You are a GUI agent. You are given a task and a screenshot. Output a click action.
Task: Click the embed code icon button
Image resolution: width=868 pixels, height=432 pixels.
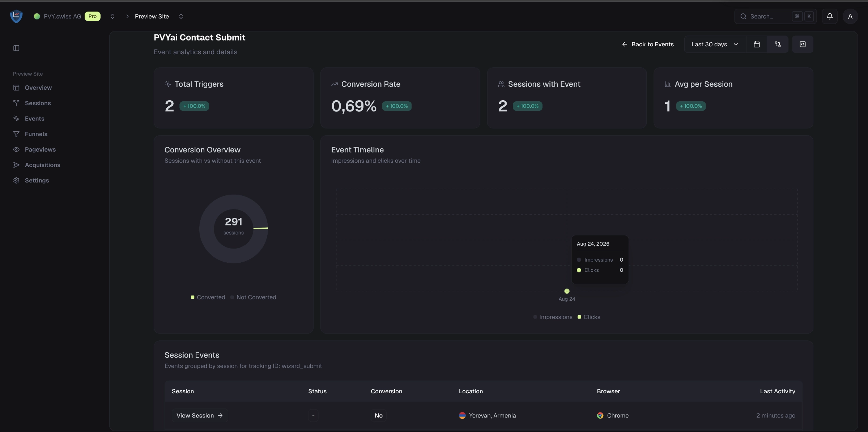click(x=803, y=44)
